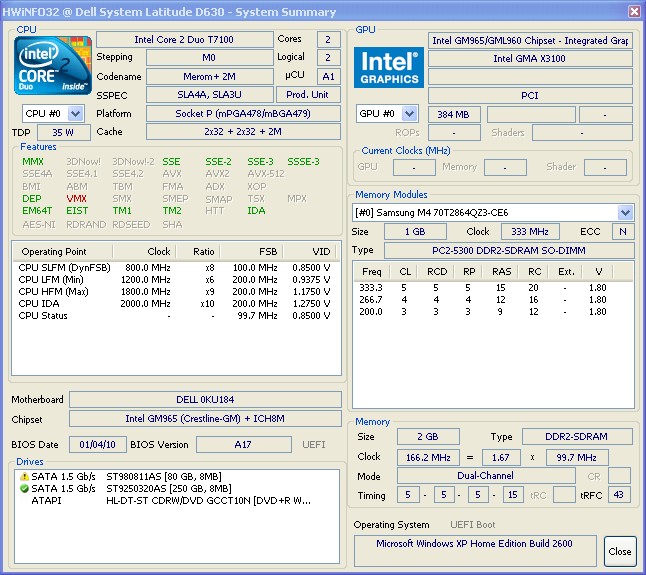
Task: Click the Operating Point column header
Action: coord(62,252)
